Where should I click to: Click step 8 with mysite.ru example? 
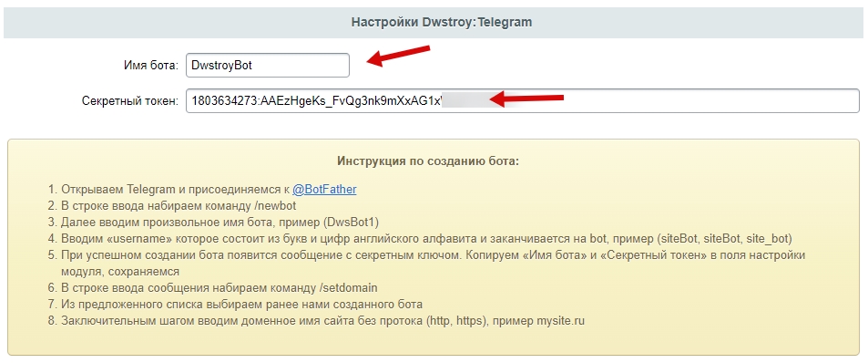pos(316,321)
